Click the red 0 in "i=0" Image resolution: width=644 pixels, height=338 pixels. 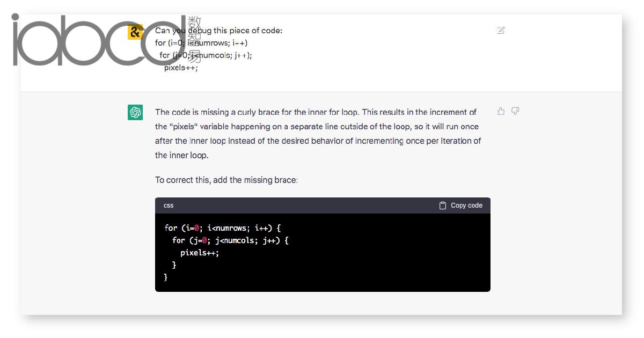coord(197,228)
